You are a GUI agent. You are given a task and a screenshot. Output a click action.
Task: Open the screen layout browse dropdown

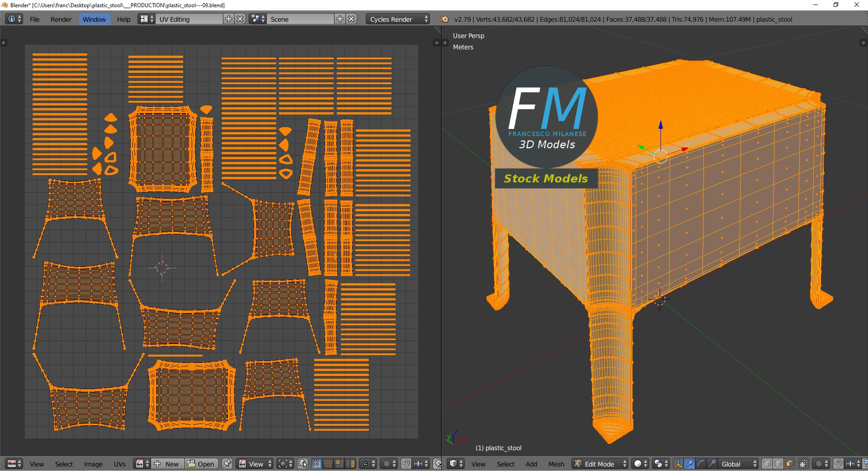click(146, 19)
